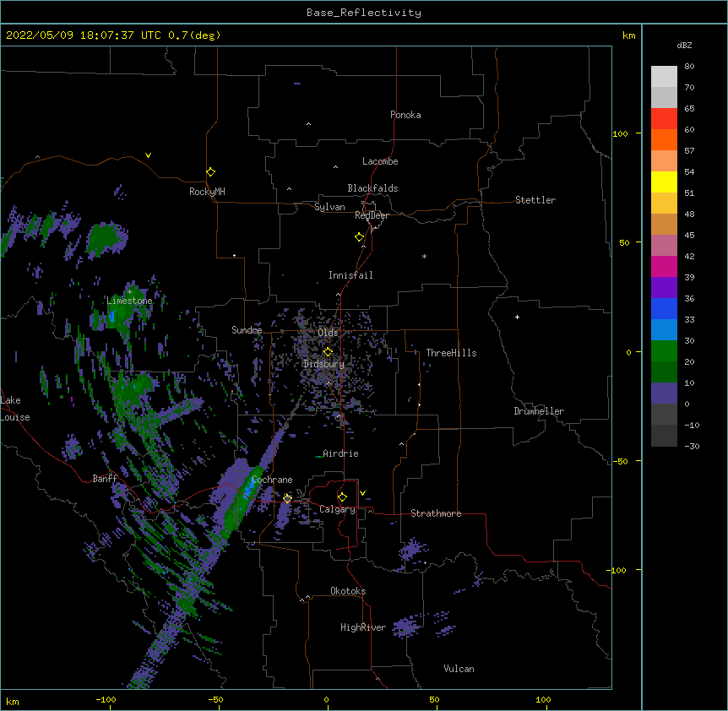Click the Limestone label
This screenshot has height=711, width=728.
(129, 301)
